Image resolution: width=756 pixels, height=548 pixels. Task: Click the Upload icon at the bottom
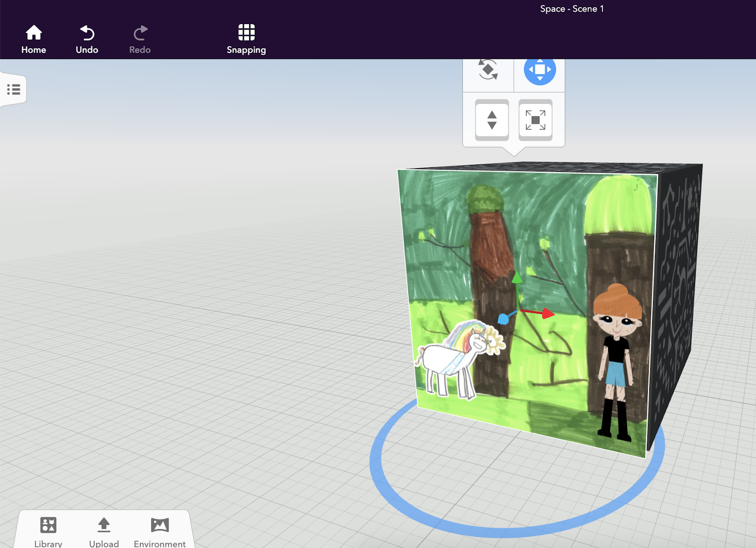point(103,525)
